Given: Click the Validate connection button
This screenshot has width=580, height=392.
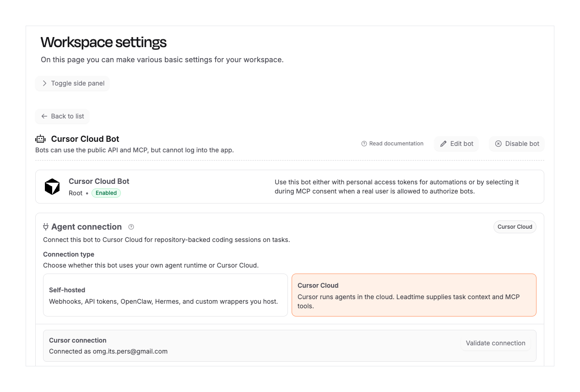Looking at the screenshot, I should click(495, 343).
